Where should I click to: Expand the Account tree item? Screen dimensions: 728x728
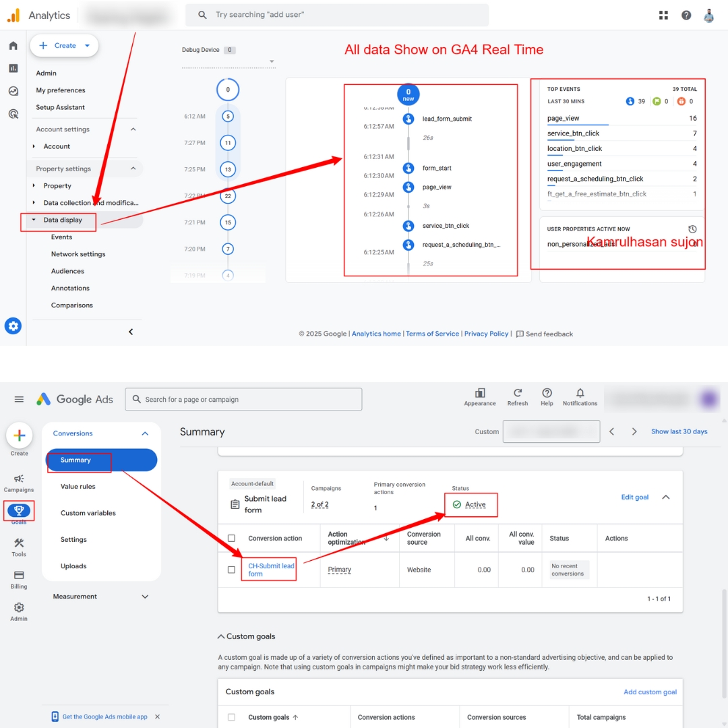(x=34, y=146)
